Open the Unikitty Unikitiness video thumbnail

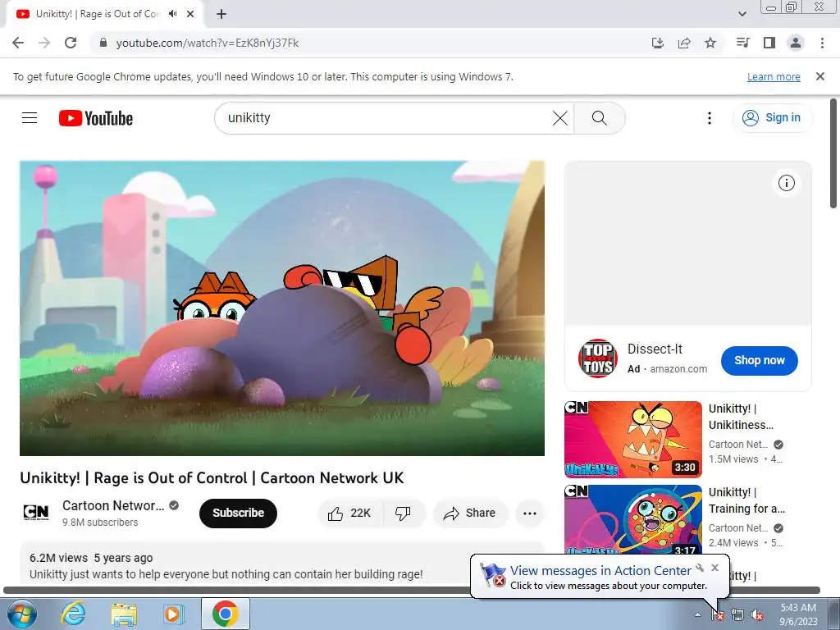click(x=632, y=440)
